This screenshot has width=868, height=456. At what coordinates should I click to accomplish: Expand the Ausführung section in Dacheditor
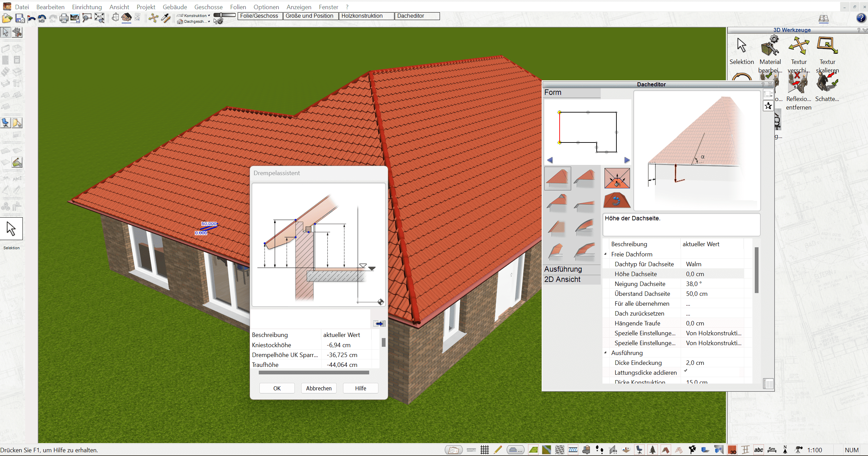click(x=572, y=269)
